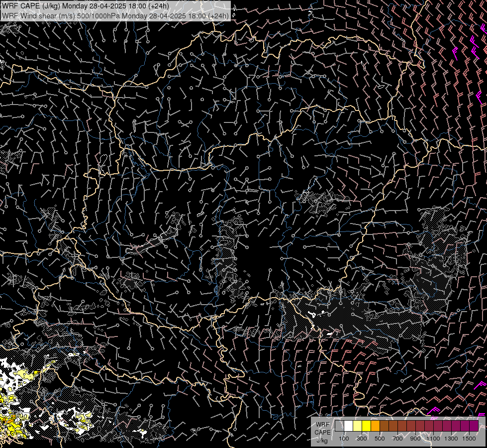Click the legend value 300
Image resolution: width=487 pixels, height=448 pixels.
[362, 439]
